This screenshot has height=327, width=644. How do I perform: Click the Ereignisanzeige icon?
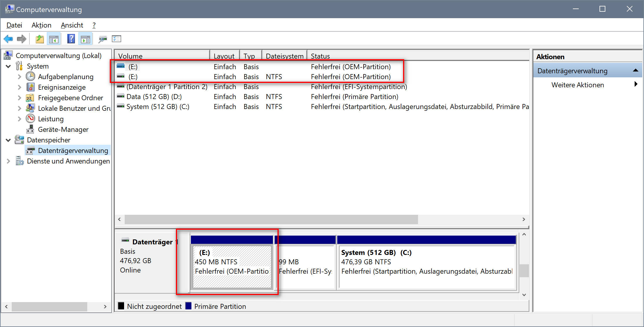(30, 87)
